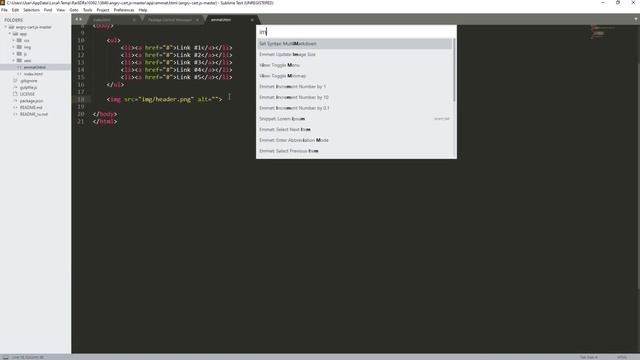Image resolution: width=640 pixels, height=360 pixels.
Task: Click the index.html file icon in sidebar
Action: [19, 74]
